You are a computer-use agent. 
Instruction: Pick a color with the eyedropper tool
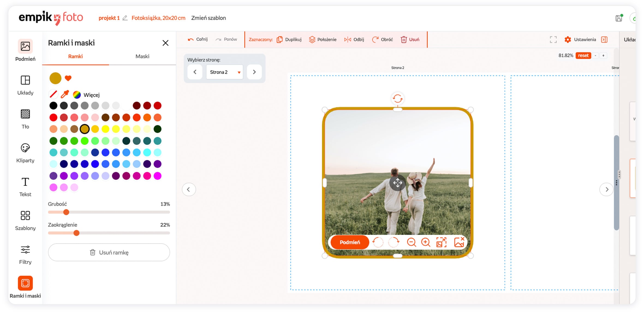65,94
